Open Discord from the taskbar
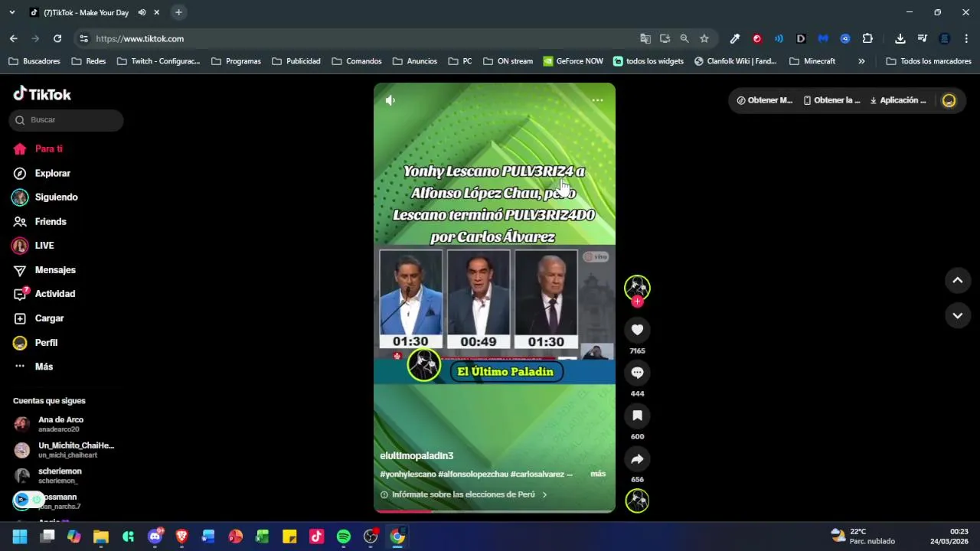The height and width of the screenshot is (551, 980). point(155,536)
